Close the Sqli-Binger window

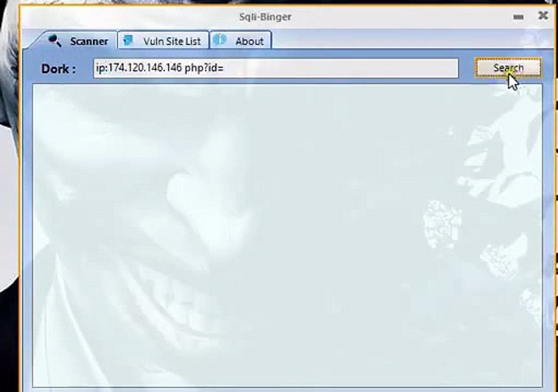(543, 15)
